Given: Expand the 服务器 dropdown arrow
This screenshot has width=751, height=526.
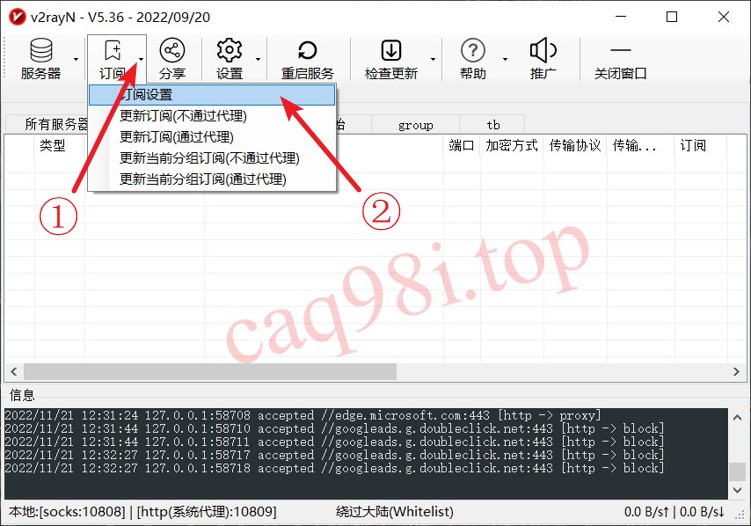Looking at the screenshot, I should [x=76, y=59].
